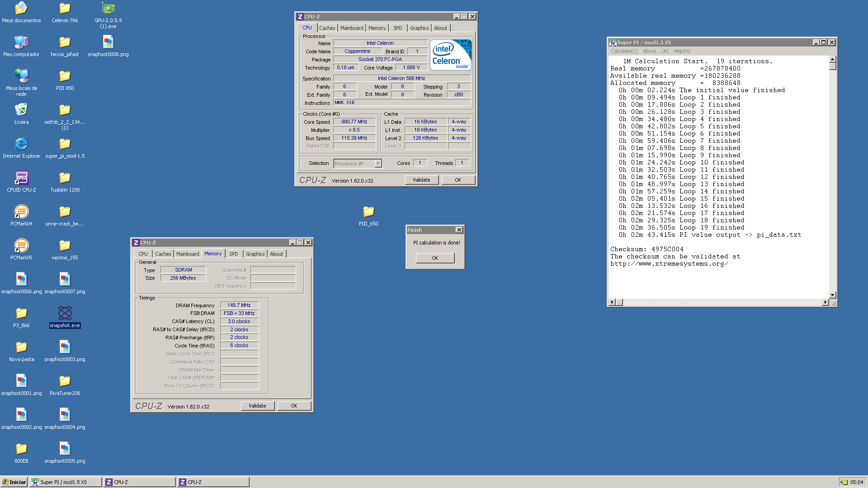This screenshot has width=868, height=488.
Task: Open SPD tab in top CPU-Z window
Action: [397, 28]
